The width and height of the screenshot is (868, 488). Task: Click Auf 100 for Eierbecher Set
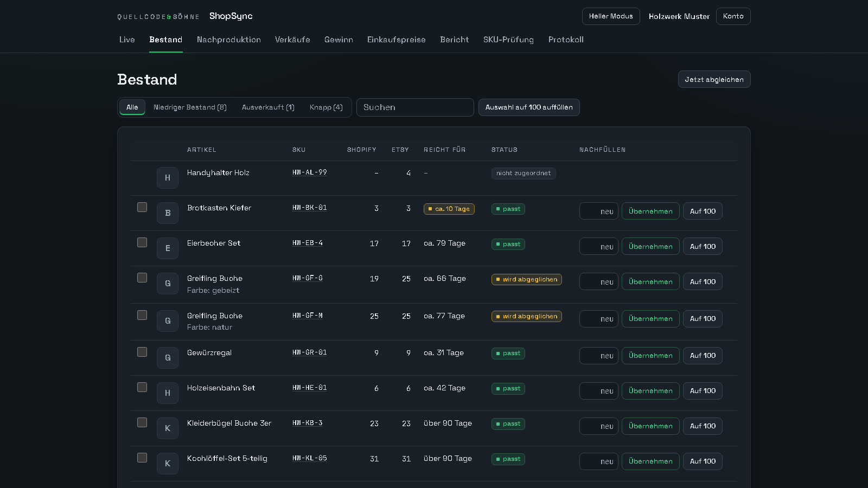tap(703, 246)
